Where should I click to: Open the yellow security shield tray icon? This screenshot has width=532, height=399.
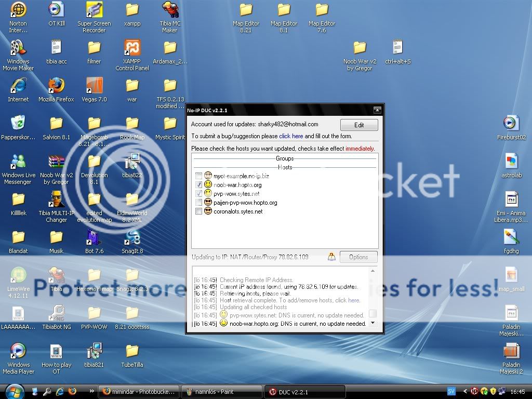pos(493,391)
